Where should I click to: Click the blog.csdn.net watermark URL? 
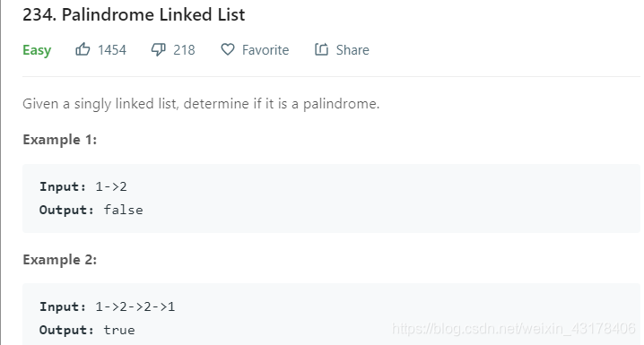pyautogui.click(x=514, y=329)
